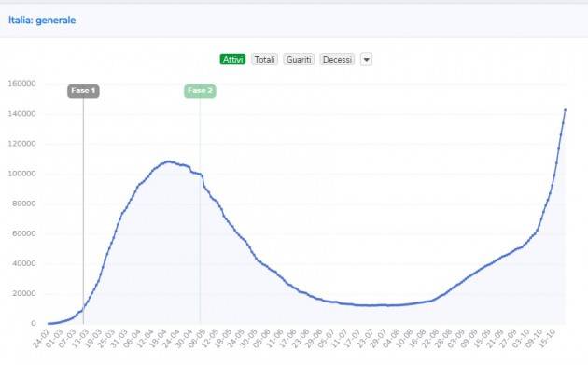Click the 140000 y-axis label
Screen dimensions: 588x365
pos(21,113)
